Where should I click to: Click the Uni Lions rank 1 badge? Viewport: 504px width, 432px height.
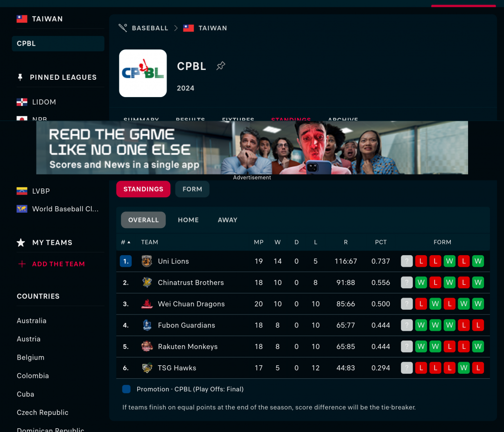pyautogui.click(x=126, y=261)
